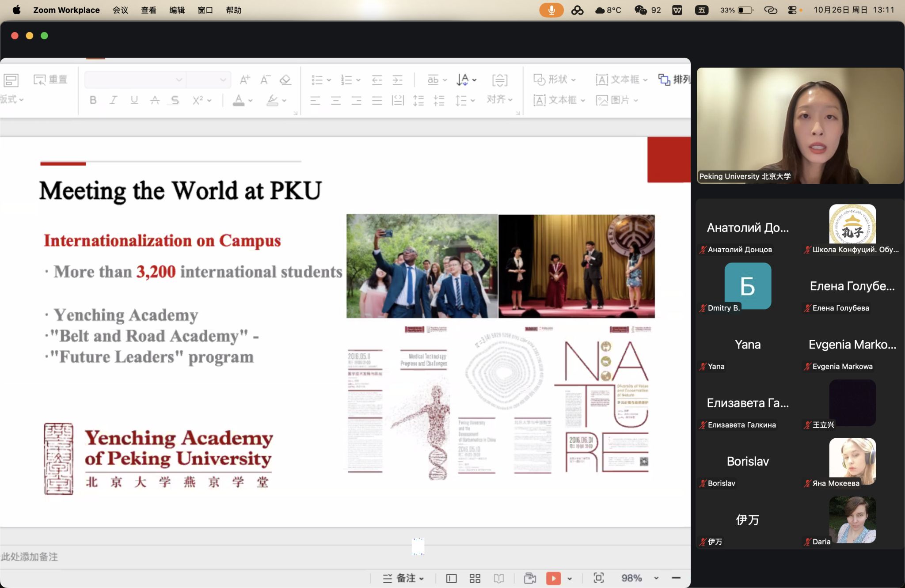Screen dimensions: 905x588
Task: Click the increase font size icon
Action: click(244, 80)
